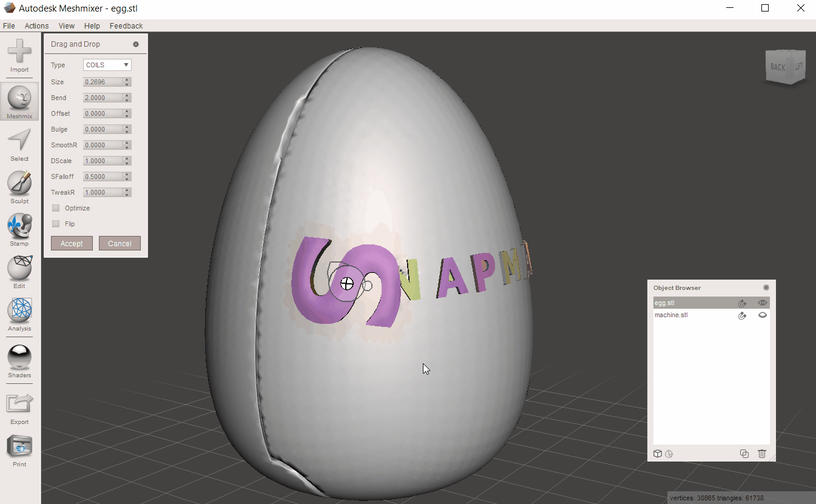Click the Offset spinner up arrow

127,111
